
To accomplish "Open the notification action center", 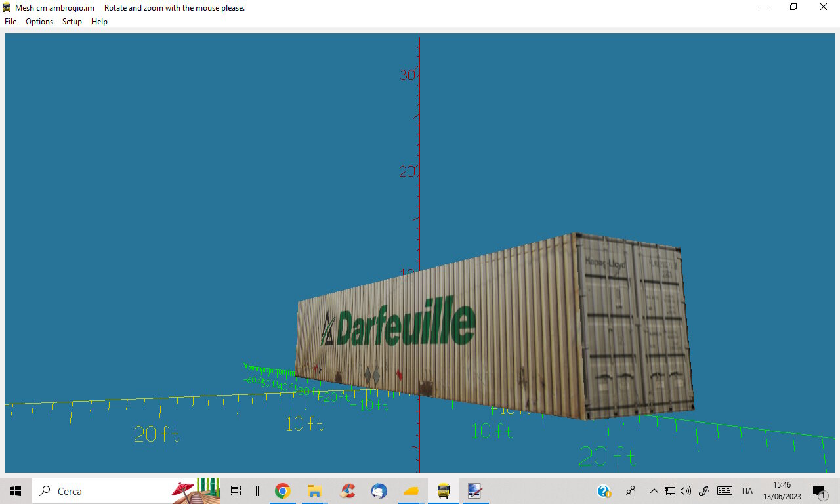I will point(819,491).
